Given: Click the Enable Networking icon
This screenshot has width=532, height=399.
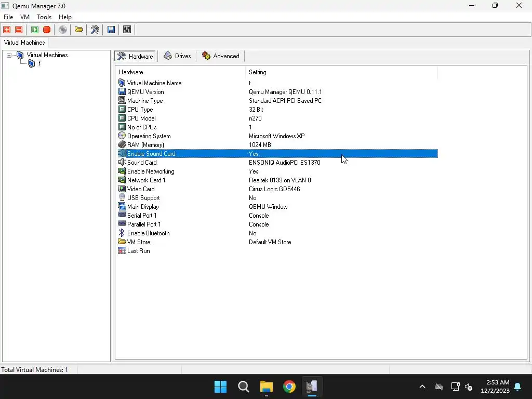Looking at the screenshot, I should (122, 171).
